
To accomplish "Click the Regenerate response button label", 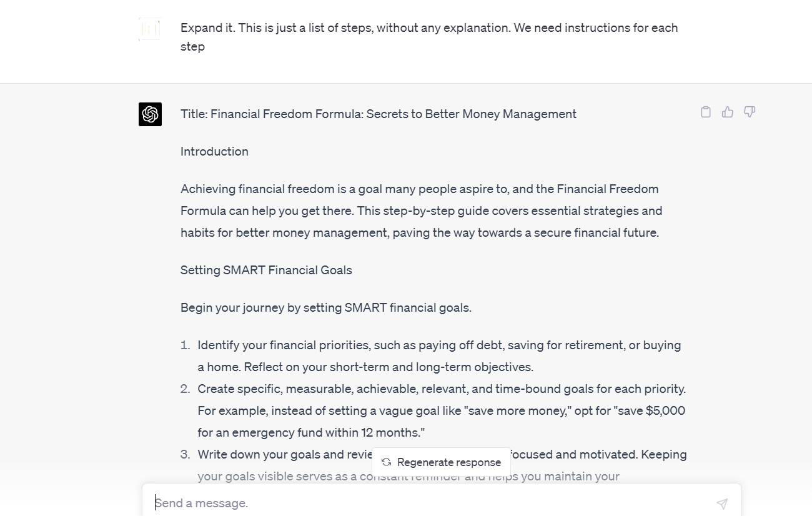I will pyautogui.click(x=448, y=462).
